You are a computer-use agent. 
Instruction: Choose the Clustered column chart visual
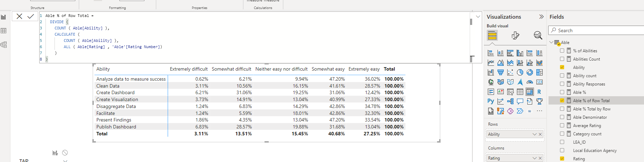[x=520, y=53]
